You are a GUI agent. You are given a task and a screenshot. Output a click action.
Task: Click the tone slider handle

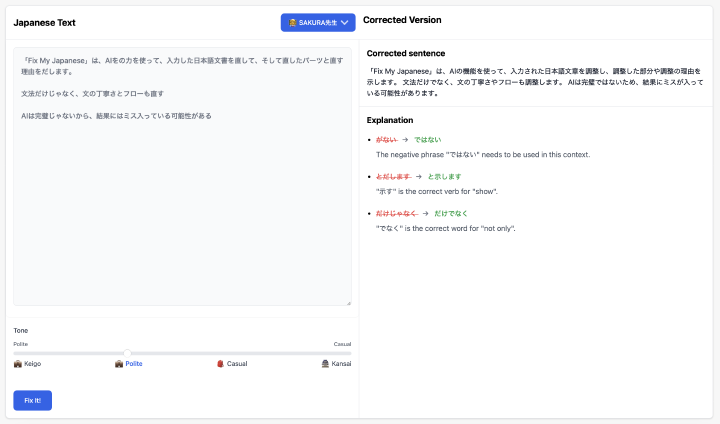click(x=127, y=353)
